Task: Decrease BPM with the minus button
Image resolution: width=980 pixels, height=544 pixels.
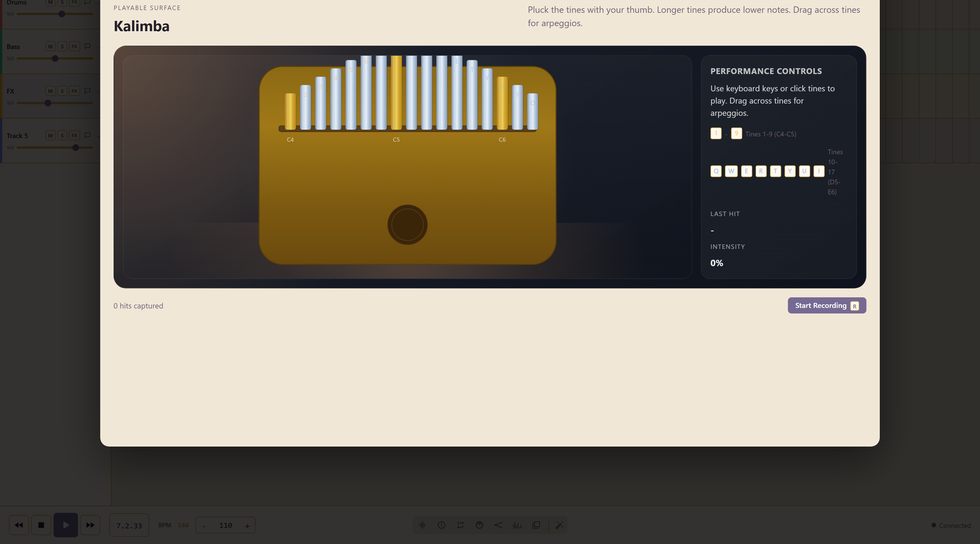Action: click(x=204, y=525)
